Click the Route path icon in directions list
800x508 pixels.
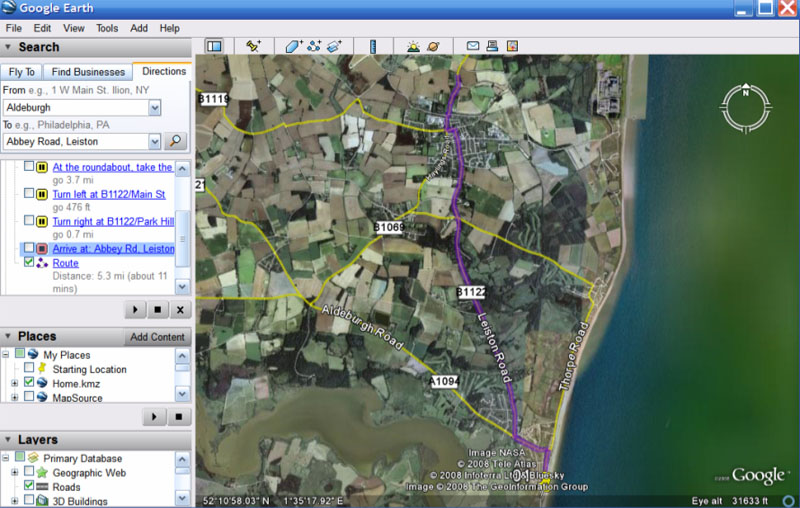42,263
